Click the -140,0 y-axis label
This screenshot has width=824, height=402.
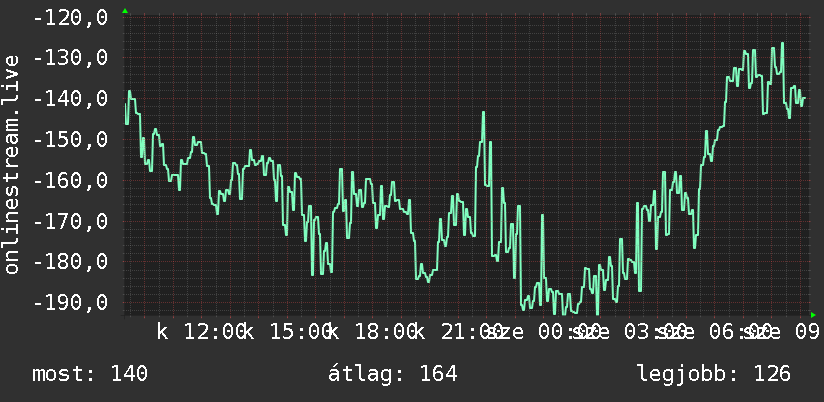tap(70, 99)
